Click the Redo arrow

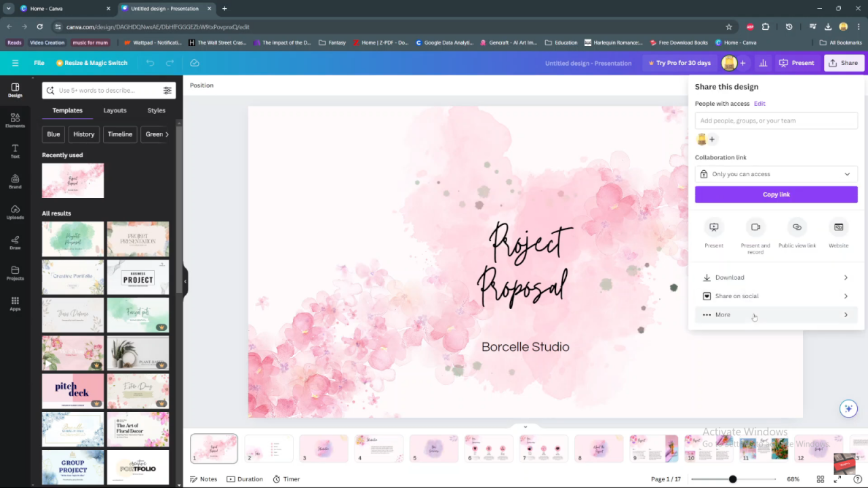(x=170, y=63)
